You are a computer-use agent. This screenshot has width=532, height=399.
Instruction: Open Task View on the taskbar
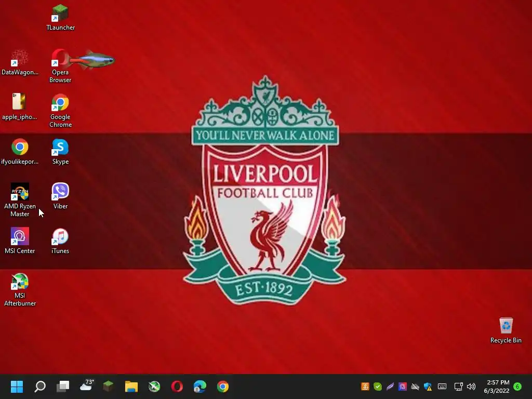pos(63,386)
